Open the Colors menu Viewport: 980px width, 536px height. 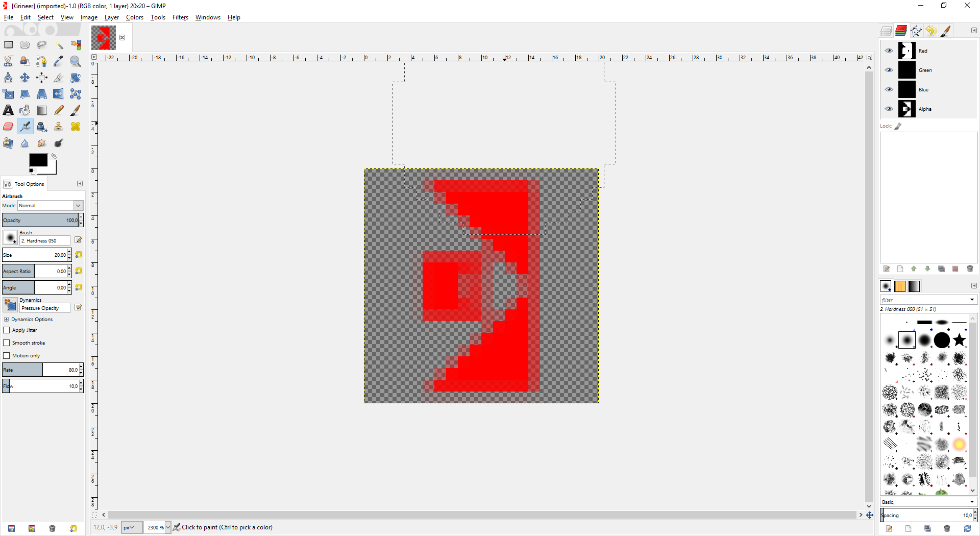[135, 17]
